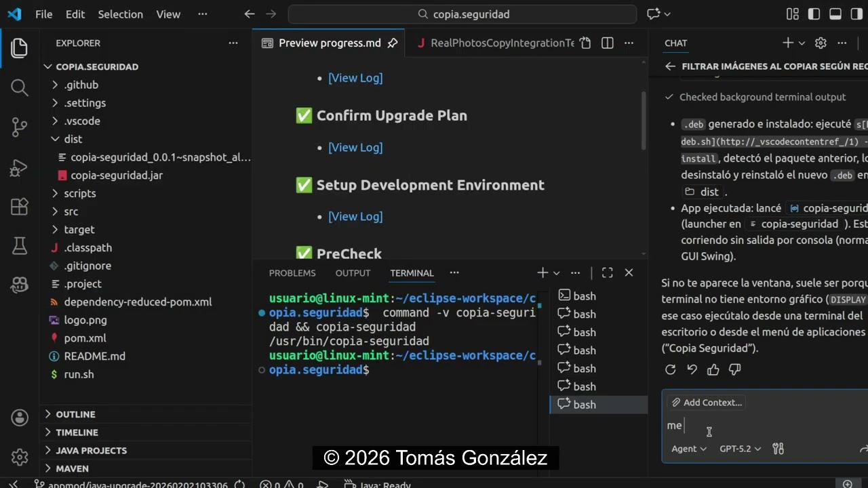Image resolution: width=868 pixels, height=488 pixels.
Task: Open the GPT-5.2 model picker
Action: [740, 449]
